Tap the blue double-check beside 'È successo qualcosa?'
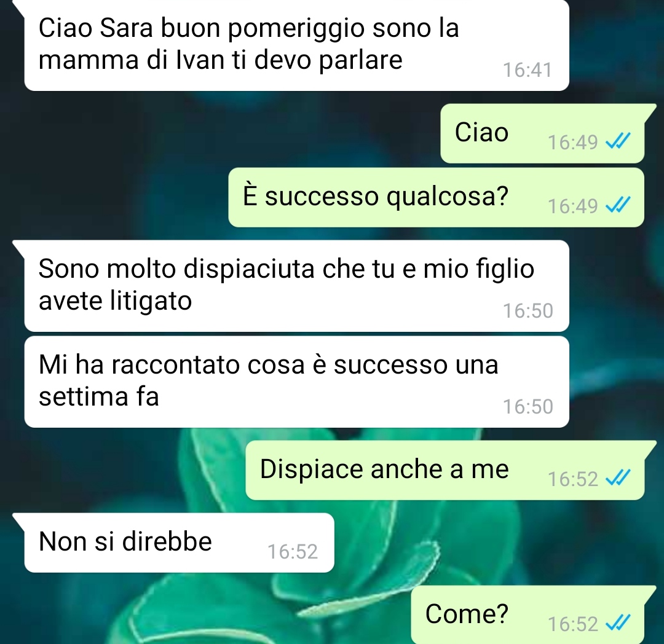Viewport: 664px width, 644px height. [618, 205]
